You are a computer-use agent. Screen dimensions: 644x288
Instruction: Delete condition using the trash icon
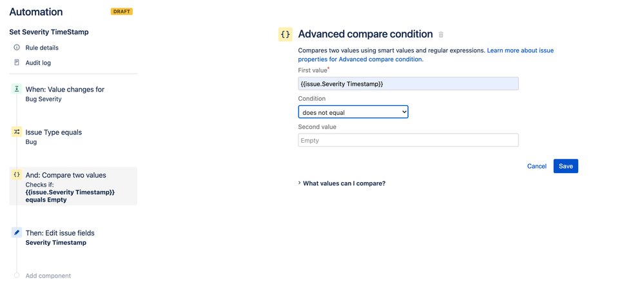click(x=441, y=35)
